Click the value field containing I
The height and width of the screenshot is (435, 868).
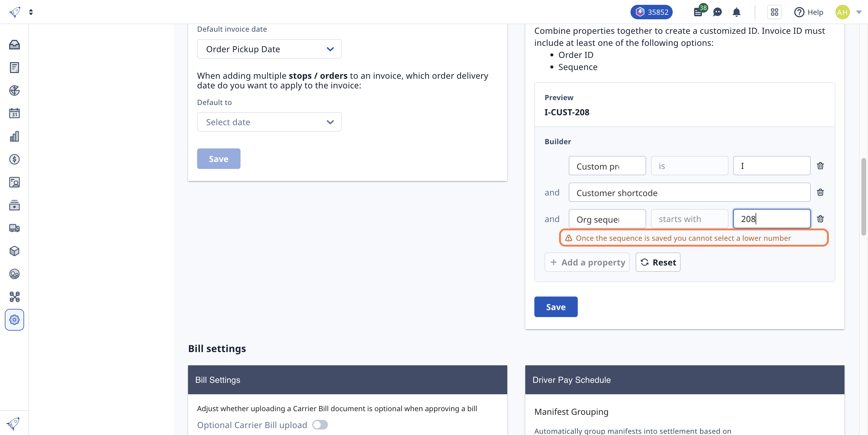(772, 166)
